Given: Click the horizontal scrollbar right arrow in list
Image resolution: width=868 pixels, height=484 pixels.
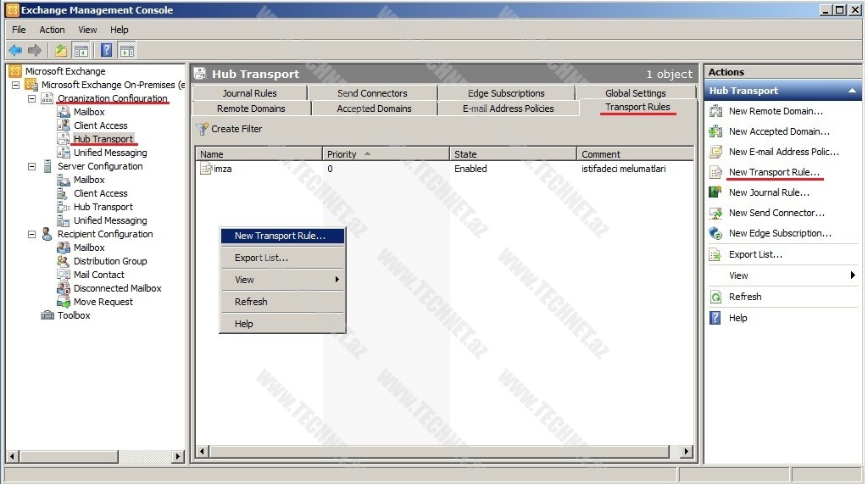Looking at the screenshot, I should tap(687, 452).
